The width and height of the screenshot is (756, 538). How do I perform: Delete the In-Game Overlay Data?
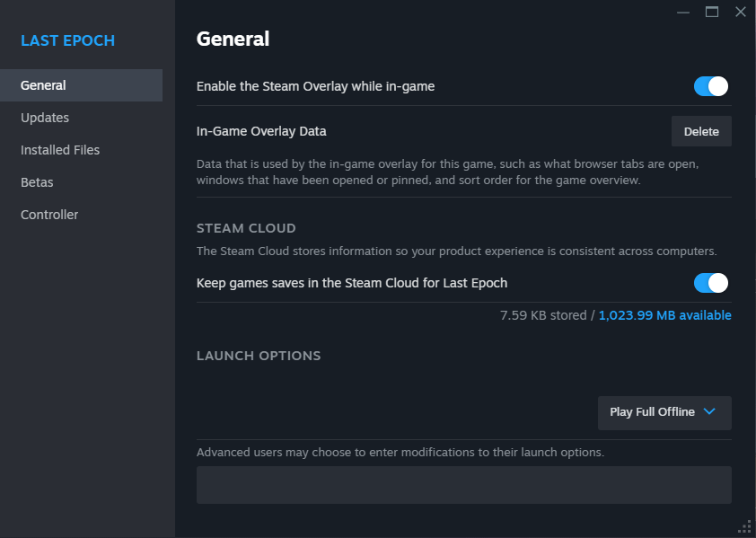701,130
